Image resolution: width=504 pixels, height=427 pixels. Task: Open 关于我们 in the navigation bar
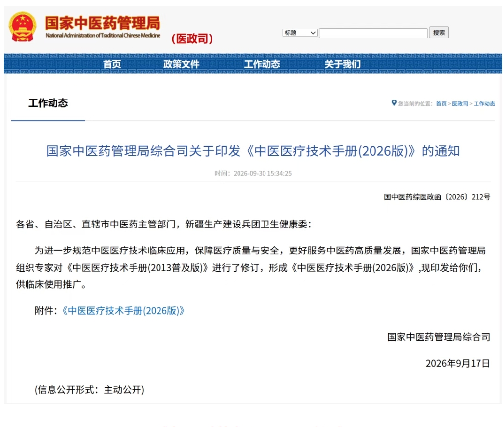343,64
